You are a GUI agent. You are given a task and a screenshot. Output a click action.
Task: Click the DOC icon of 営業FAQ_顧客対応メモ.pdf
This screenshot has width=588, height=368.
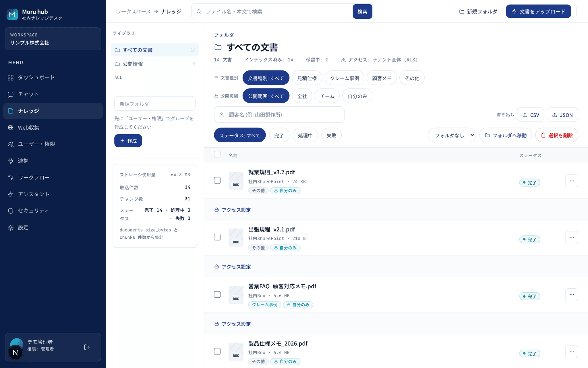[x=236, y=295]
